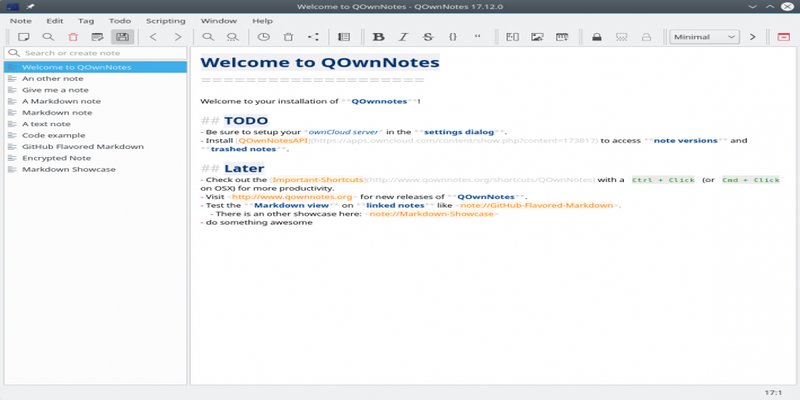Click the find note magnifier icon beside new note
The image size is (800, 400).
click(48, 37)
